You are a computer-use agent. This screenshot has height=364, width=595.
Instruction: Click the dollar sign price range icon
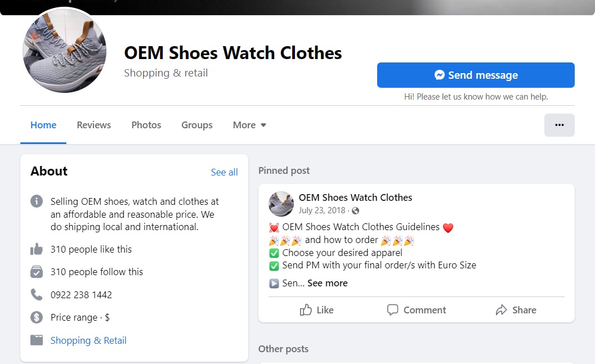point(37,317)
